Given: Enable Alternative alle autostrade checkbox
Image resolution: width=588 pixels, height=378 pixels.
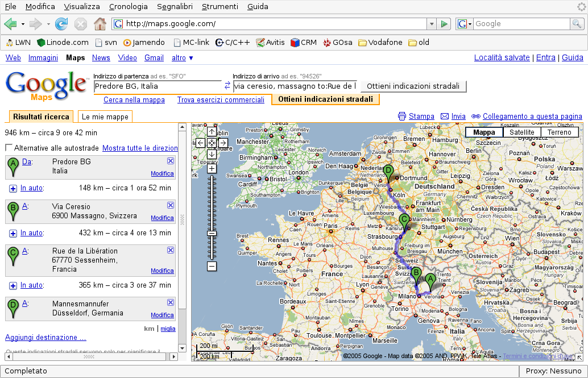Looking at the screenshot, I should tap(9, 148).
